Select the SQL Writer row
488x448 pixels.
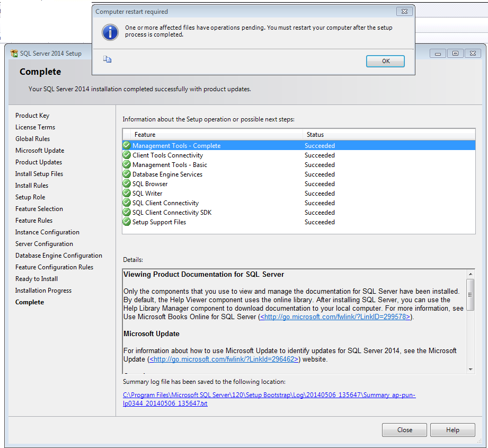click(299, 193)
